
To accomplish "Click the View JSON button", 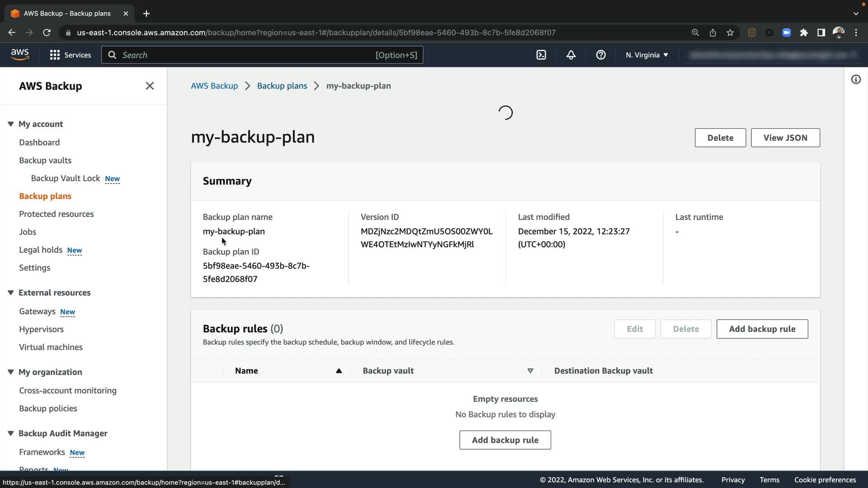I will (x=785, y=138).
